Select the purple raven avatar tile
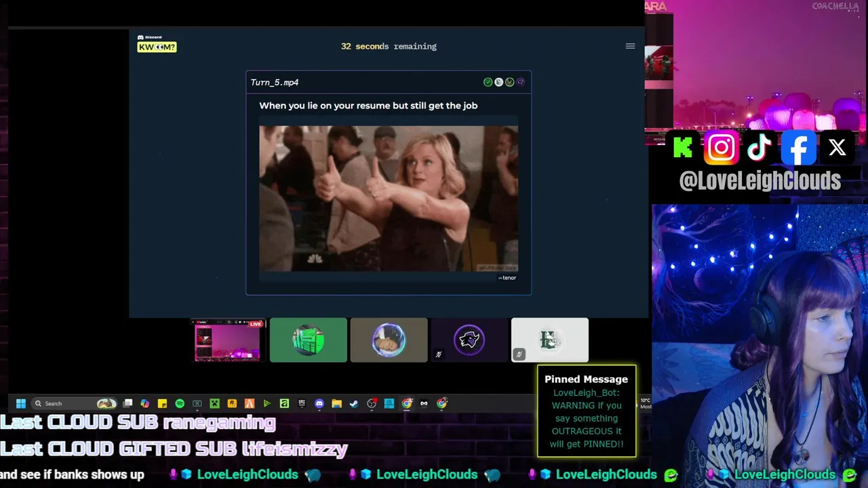Viewport: 868px width, 488px height. tap(469, 340)
